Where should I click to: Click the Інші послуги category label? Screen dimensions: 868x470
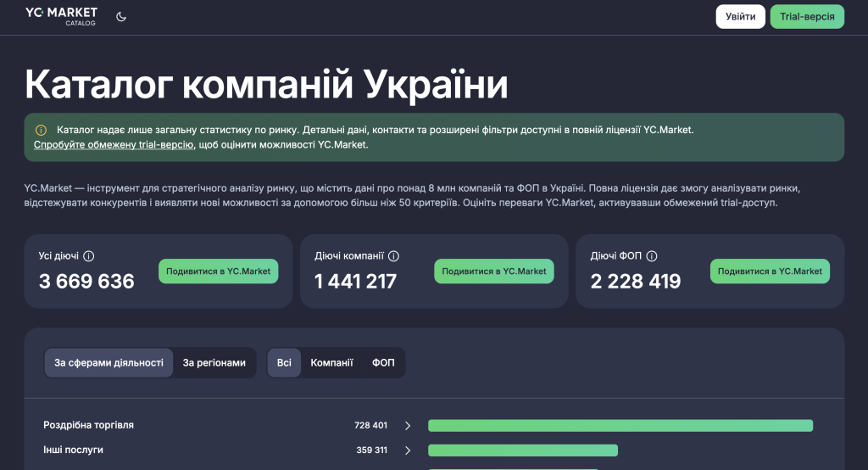(x=73, y=450)
